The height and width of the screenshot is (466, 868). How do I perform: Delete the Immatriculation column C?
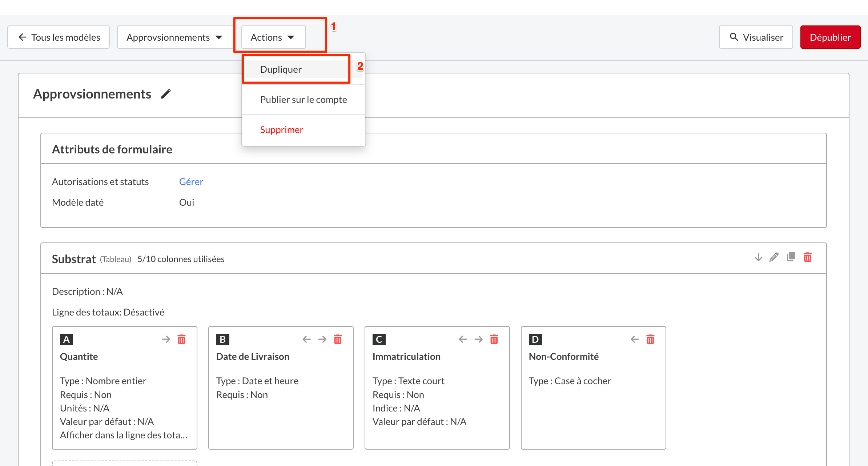[494, 340]
